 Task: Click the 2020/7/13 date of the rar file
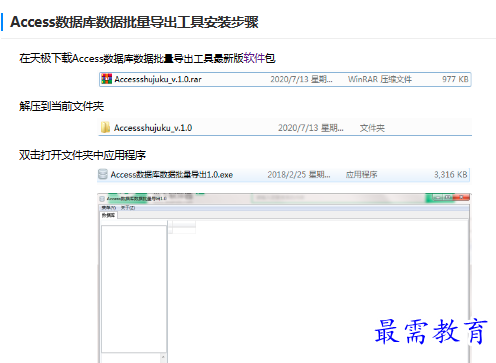pos(301,79)
